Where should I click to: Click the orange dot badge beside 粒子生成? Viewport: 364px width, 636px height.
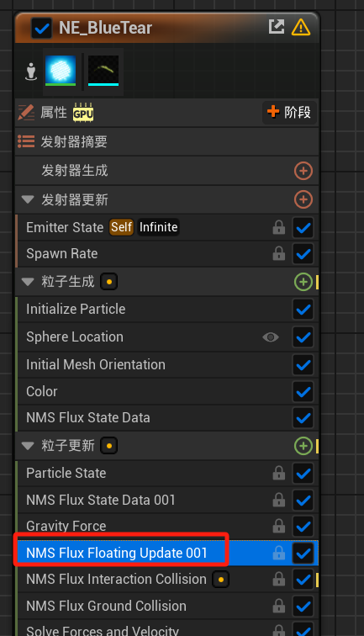[108, 282]
